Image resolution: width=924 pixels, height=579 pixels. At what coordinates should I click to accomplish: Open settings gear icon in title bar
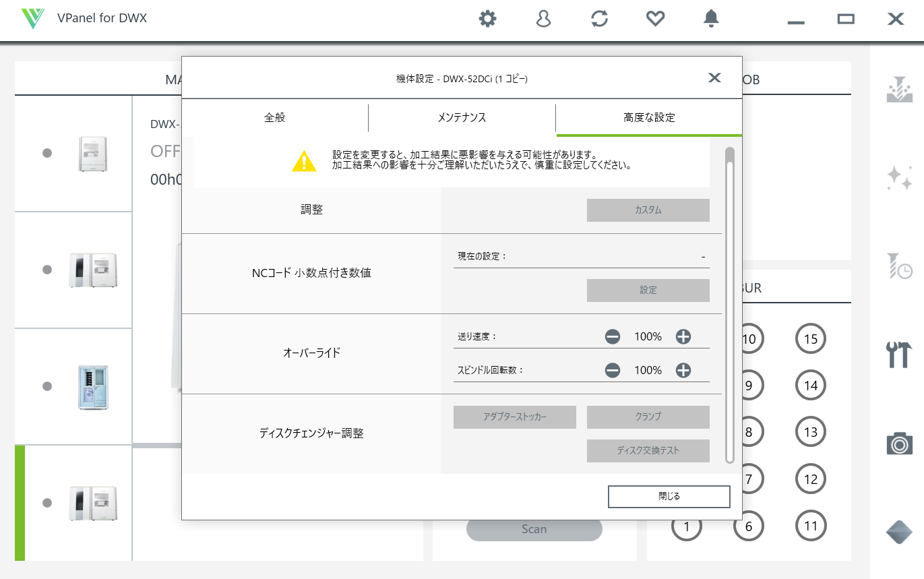(487, 19)
